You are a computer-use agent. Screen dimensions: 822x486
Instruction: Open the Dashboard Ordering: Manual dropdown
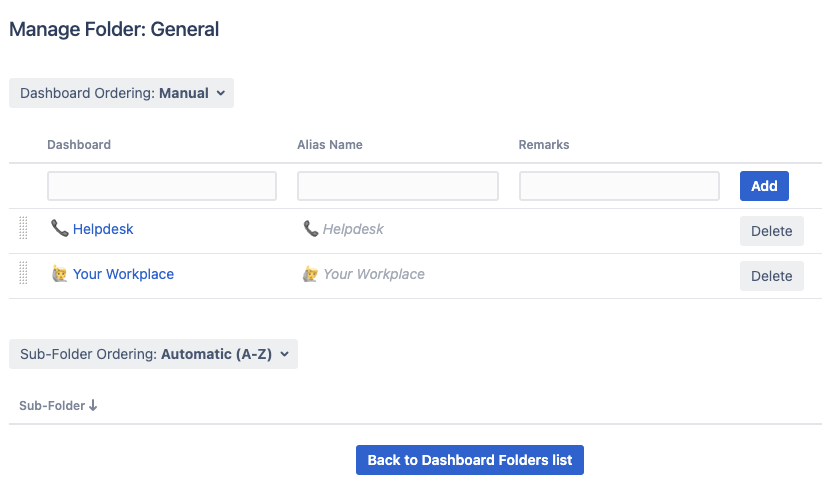(x=121, y=93)
